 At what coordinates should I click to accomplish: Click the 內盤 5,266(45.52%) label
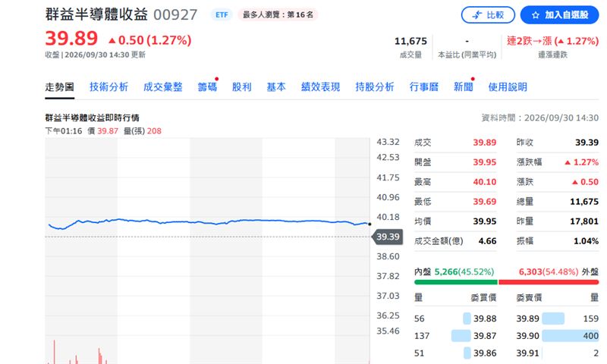click(454, 272)
